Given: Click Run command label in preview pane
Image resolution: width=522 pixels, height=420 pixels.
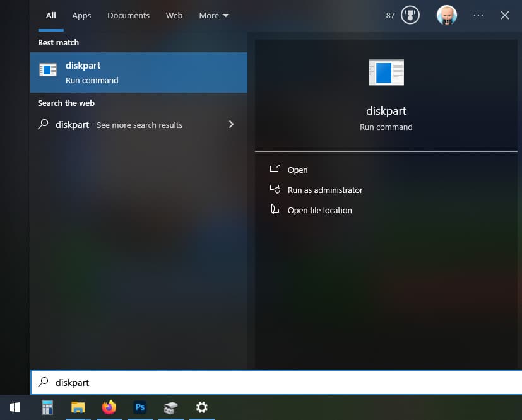Looking at the screenshot, I should tap(386, 127).
